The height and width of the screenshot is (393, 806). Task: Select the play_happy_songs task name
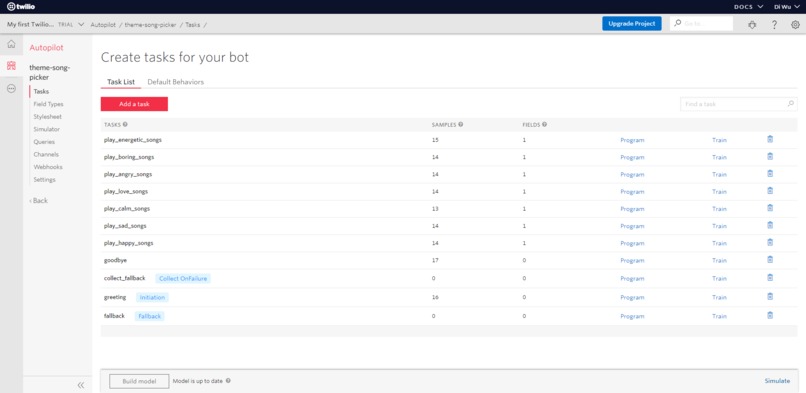pyautogui.click(x=129, y=243)
